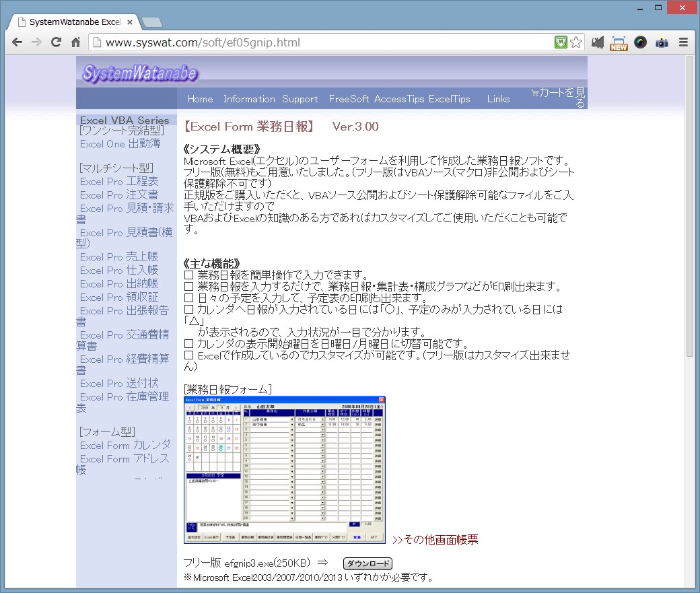Open Excel Pro 注文書 sidebar link
This screenshot has height=593, width=700.
(x=119, y=195)
